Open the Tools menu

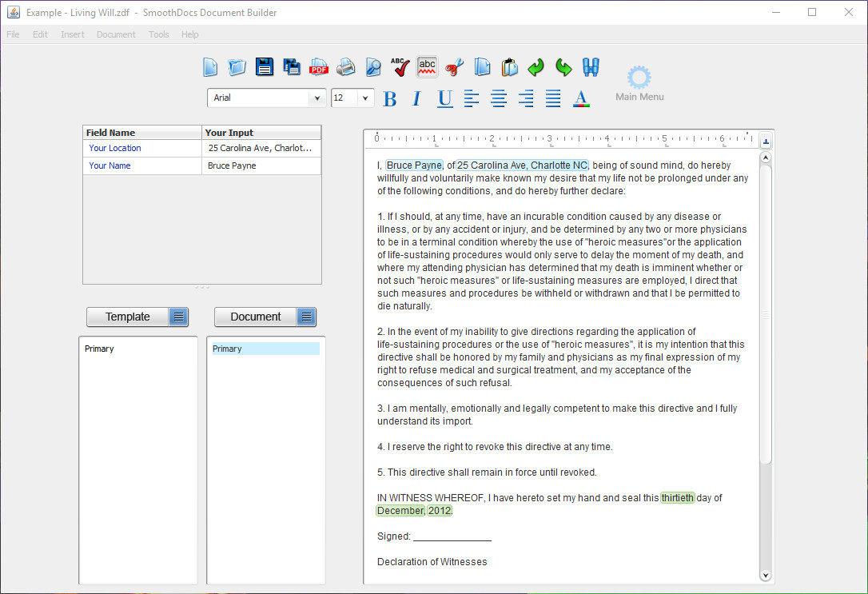[x=158, y=34]
